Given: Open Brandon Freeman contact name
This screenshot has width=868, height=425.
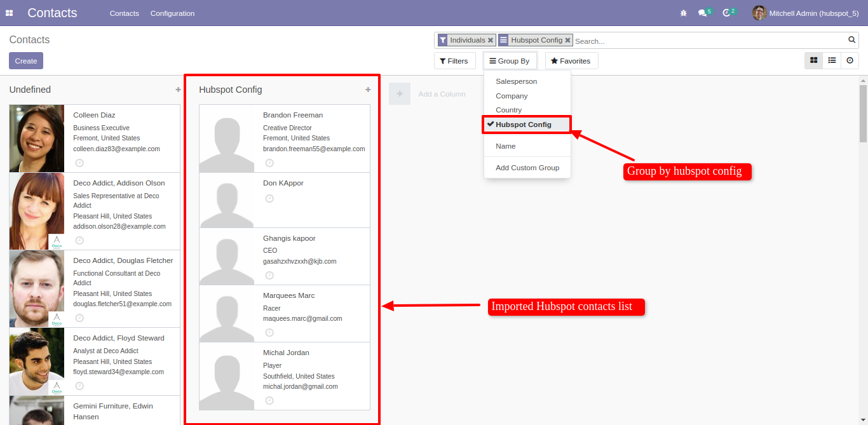Looking at the screenshot, I should [x=293, y=115].
